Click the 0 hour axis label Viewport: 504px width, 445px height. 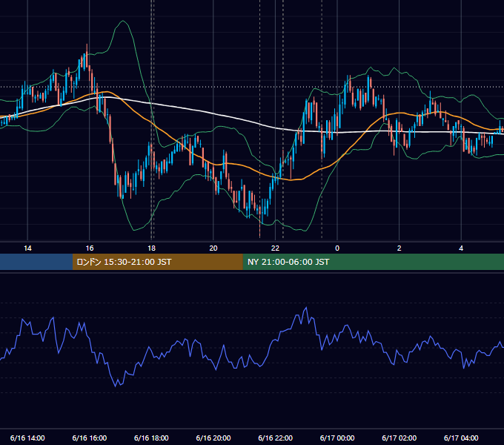pos(337,248)
